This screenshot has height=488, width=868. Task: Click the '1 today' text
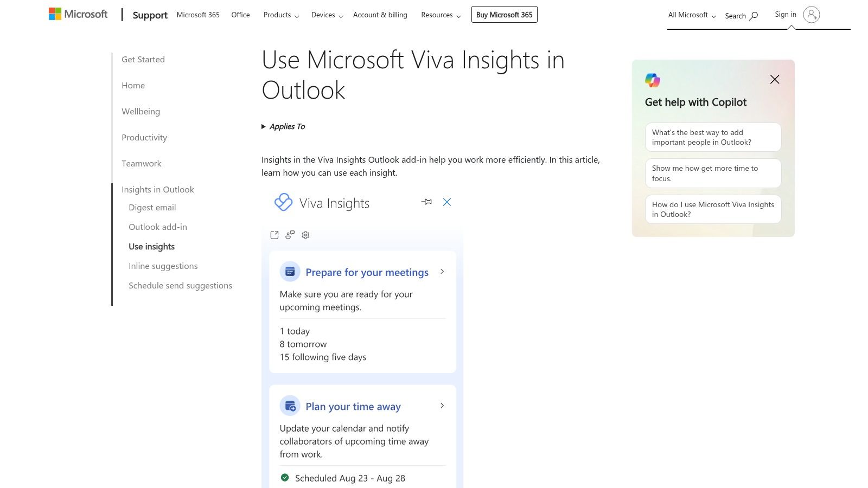click(x=295, y=331)
